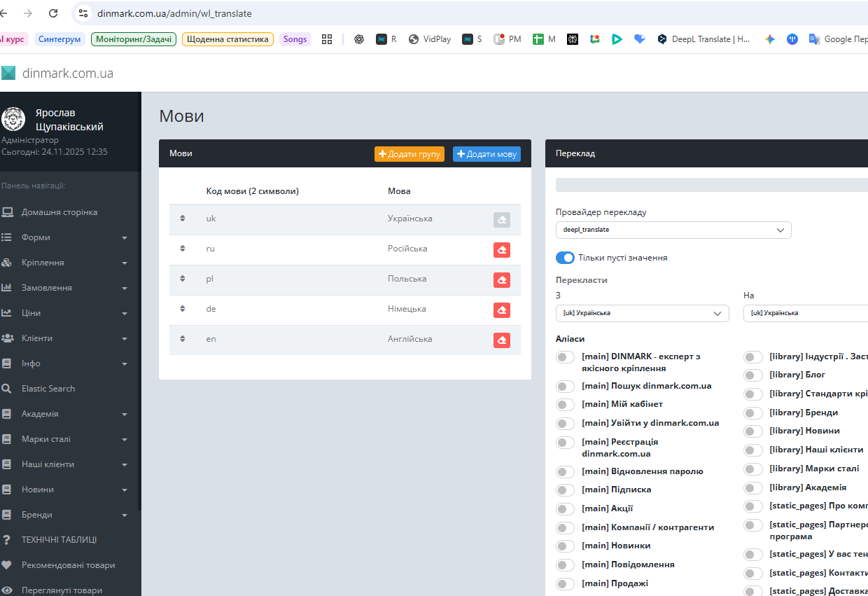Grab the sort handle for en row

(x=183, y=339)
